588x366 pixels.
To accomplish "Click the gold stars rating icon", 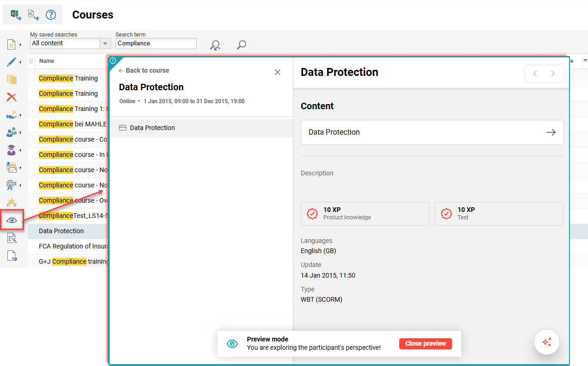I will tap(12, 203).
